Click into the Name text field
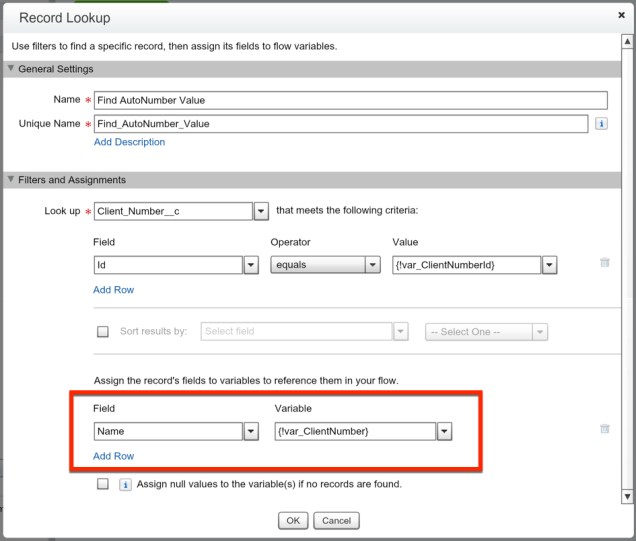The height and width of the screenshot is (541, 636). (350, 100)
